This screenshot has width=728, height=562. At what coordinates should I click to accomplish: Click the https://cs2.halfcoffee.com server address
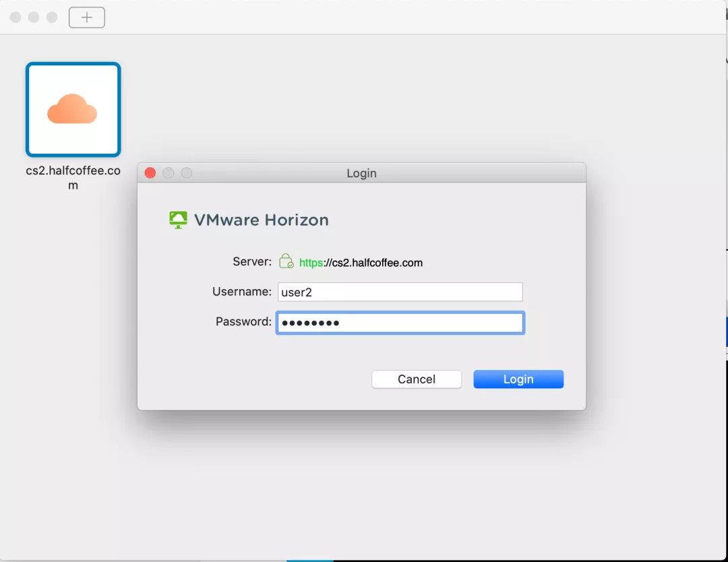(361, 263)
